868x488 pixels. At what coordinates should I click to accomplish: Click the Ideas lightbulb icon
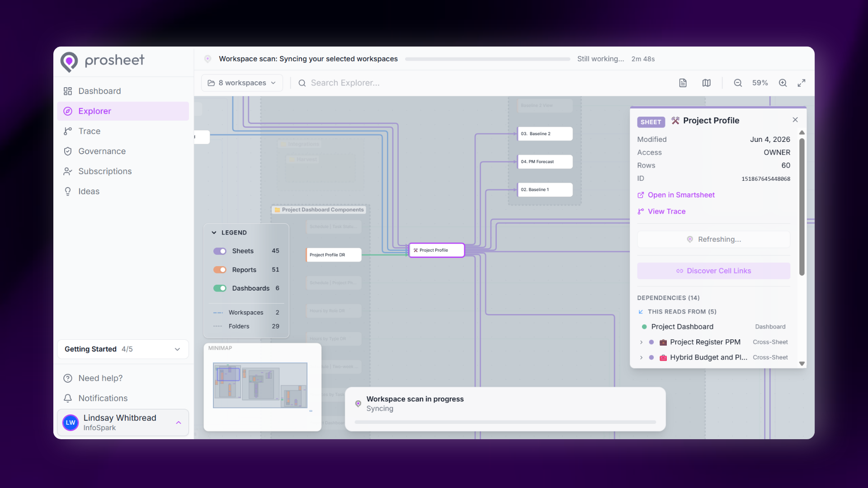point(68,192)
